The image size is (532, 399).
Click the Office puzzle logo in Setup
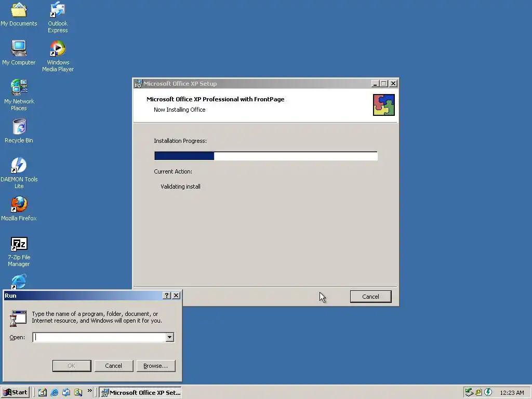pyautogui.click(x=384, y=105)
